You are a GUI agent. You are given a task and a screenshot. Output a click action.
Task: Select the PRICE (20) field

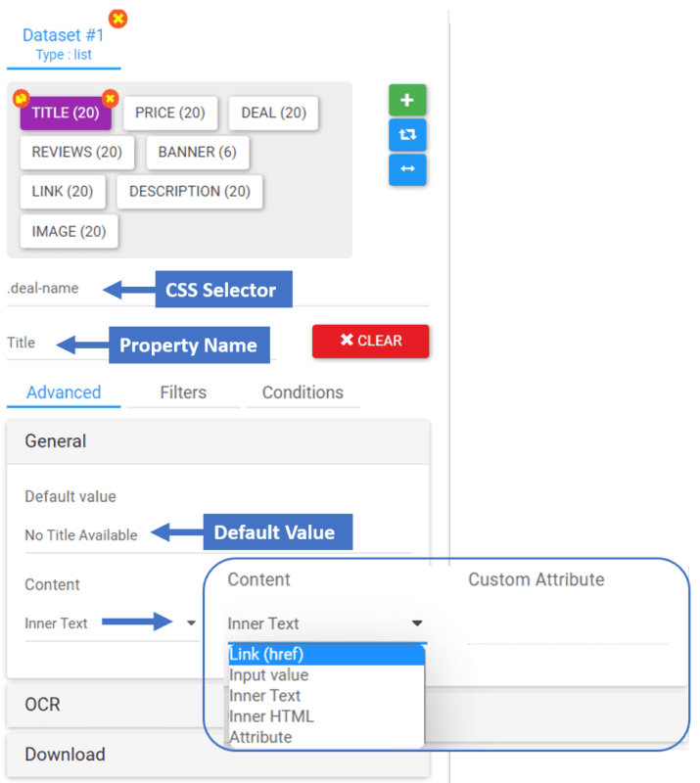pyautogui.click(x=170, y=113)
